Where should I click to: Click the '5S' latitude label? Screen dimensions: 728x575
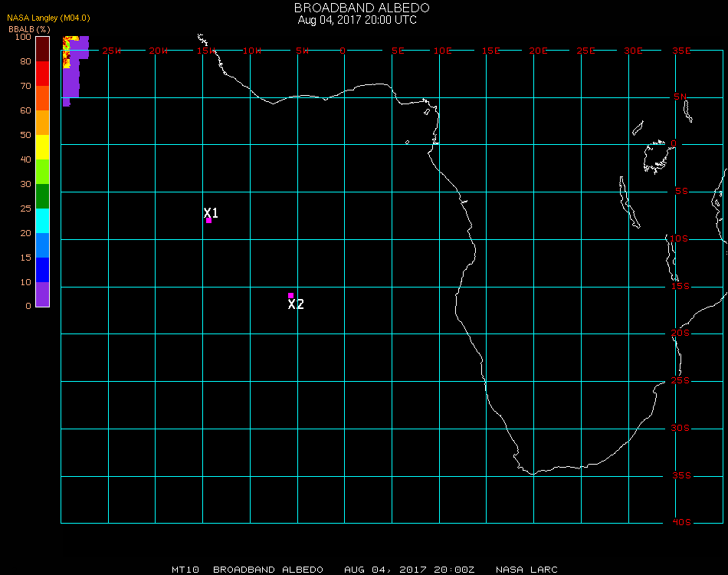[x=681, y=192]
